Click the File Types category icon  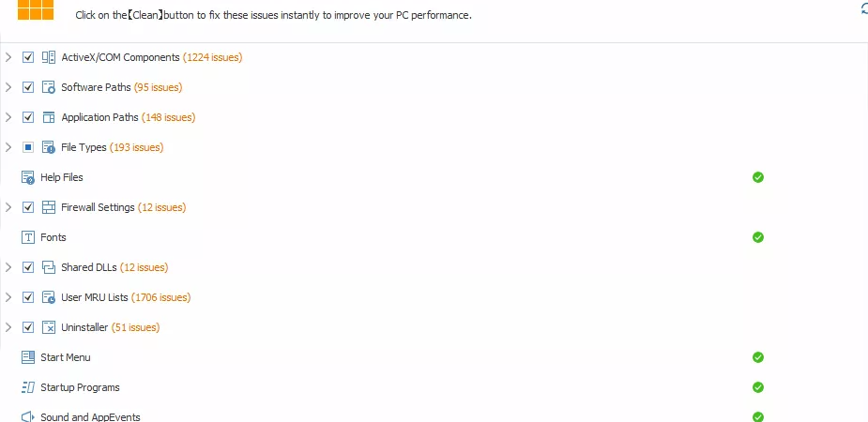pos(49,147)
